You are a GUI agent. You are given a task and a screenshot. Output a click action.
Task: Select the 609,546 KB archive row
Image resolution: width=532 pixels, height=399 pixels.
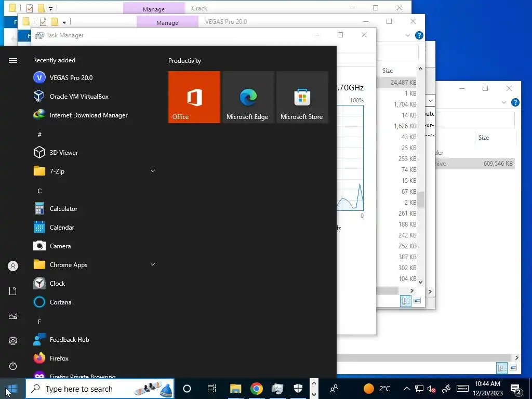475,164
